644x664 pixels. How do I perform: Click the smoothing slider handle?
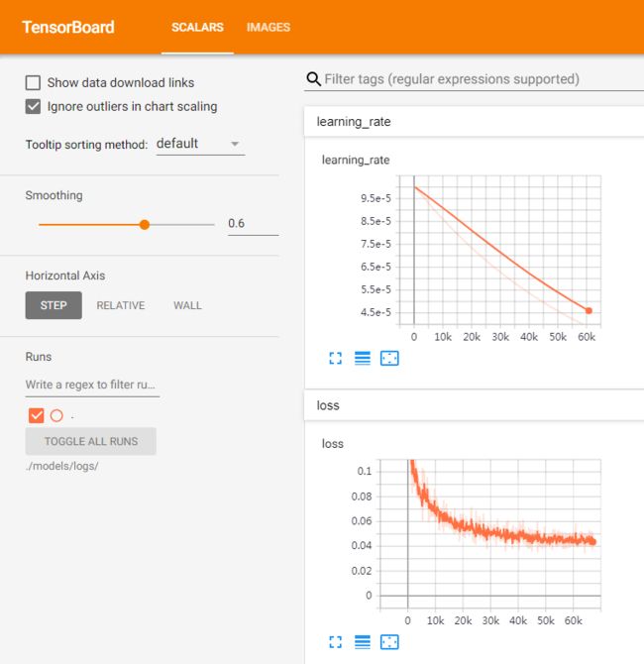145,224
